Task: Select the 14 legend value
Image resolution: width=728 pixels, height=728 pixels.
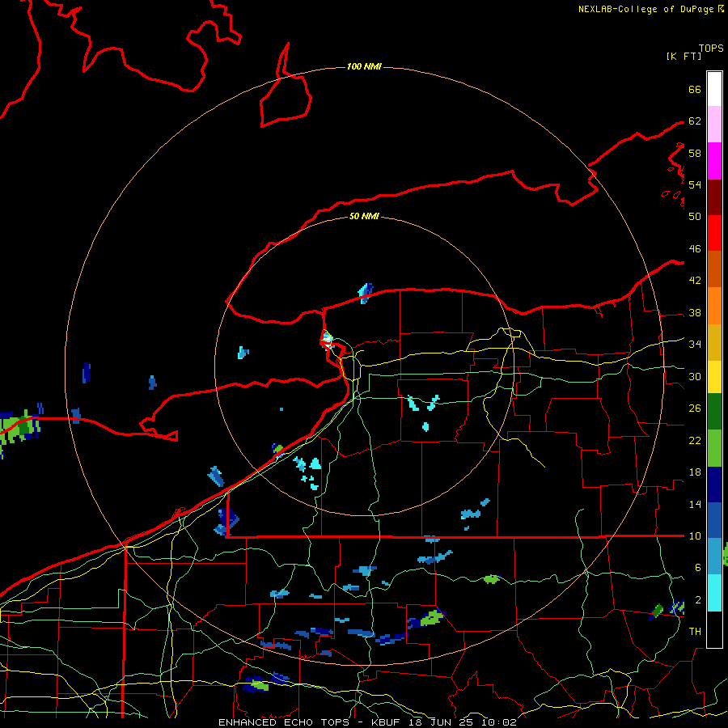Action: [x=695, y=504]
